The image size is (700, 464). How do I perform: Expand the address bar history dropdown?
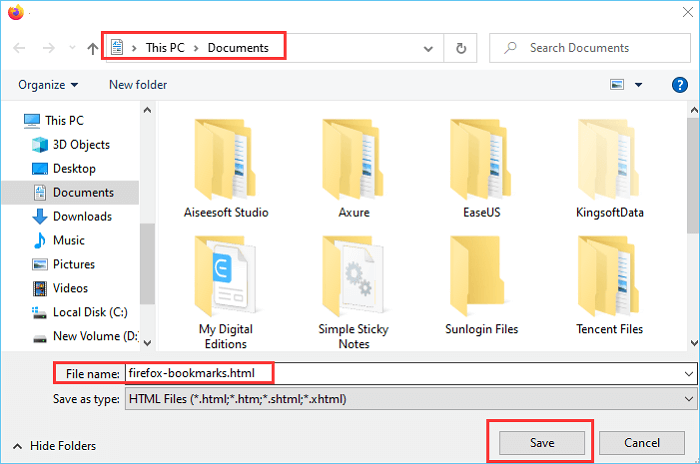click(428, 48)
